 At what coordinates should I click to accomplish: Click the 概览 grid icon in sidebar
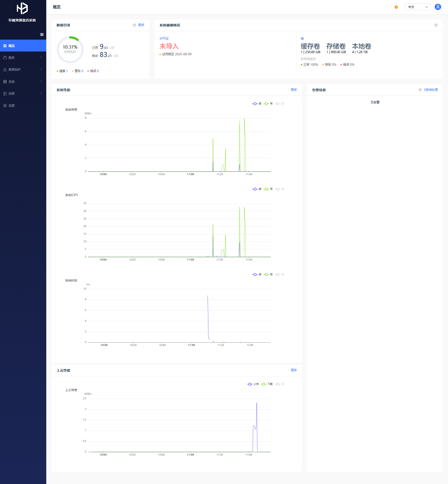click(5, 46)
